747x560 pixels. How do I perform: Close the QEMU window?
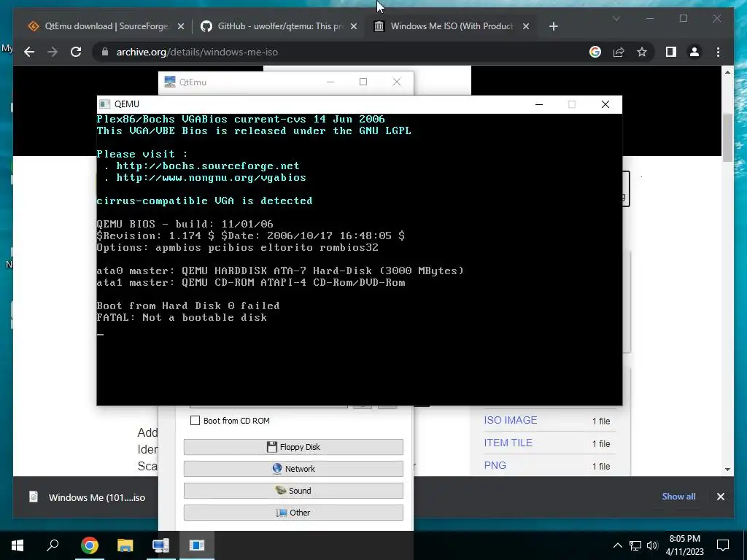tap(605, 104)
